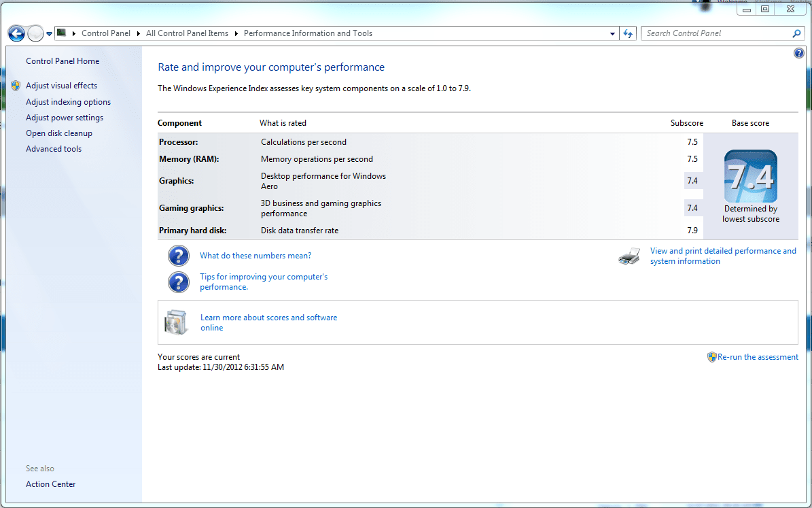Re-run the assessment
812x508 pixels.
coord(758,357)
